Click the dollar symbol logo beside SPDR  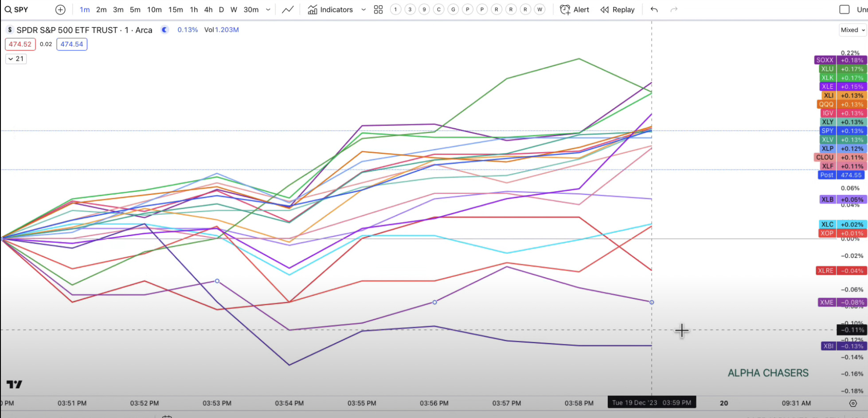[x=10, y=30]
